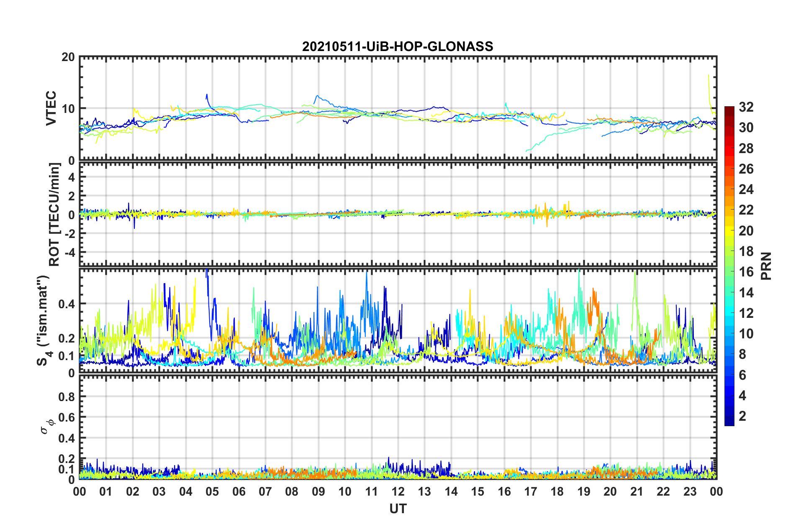The width and height of the screenshot is (796, 532).
Task: Click x-axis tick label 03
Action: point(159,491)
